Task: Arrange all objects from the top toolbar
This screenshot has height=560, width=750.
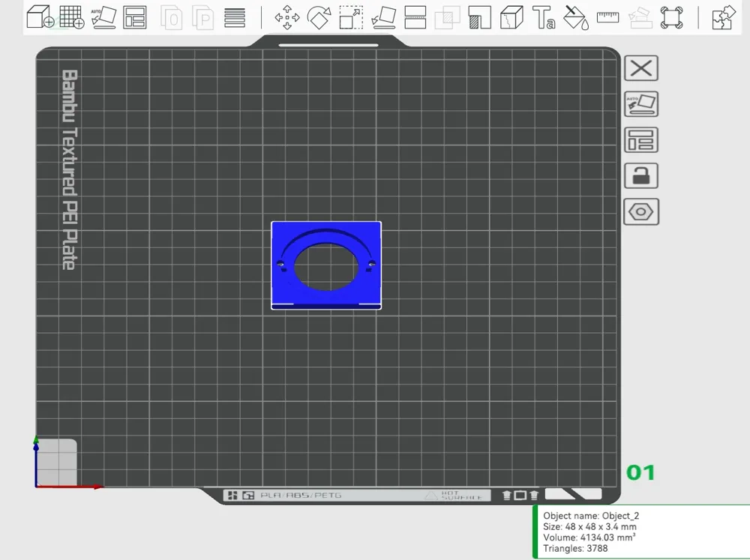Action: coord(134,17)
